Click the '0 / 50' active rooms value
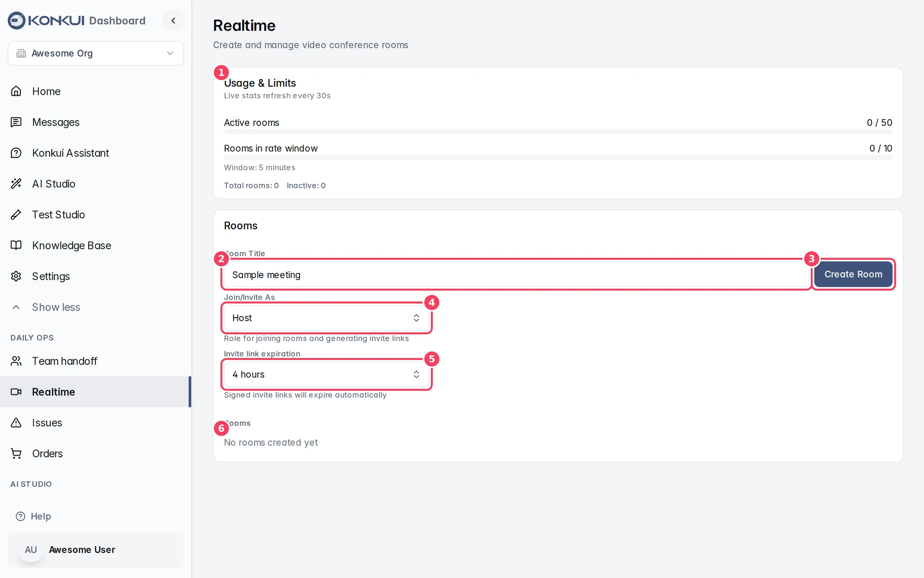The width and height of the screenshot is (924, 578). pos(879,123)
